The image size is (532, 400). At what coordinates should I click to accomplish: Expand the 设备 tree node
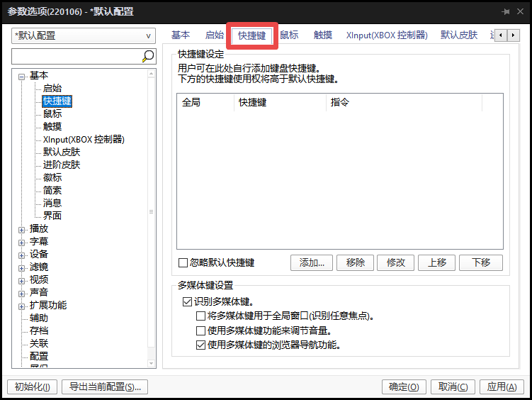pyautogui.click(x=21, y=255)
